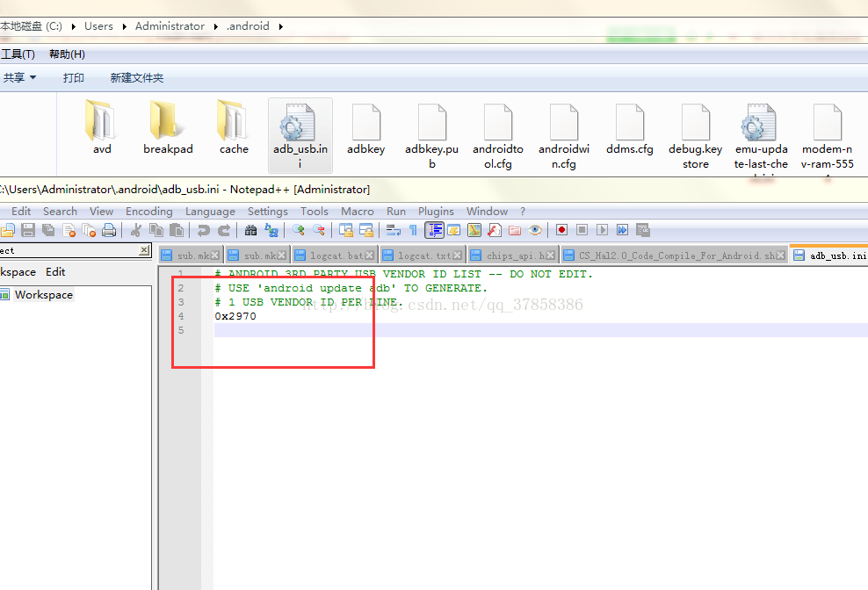Click the Close document toolbar icon
The height and width of the screenshot is (590, 868).
tap(69, 230)
